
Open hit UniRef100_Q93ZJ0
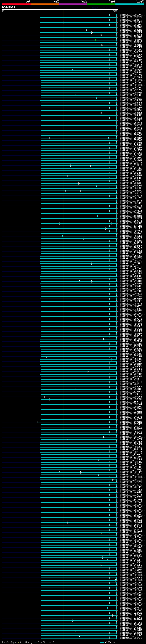(131, 20)
